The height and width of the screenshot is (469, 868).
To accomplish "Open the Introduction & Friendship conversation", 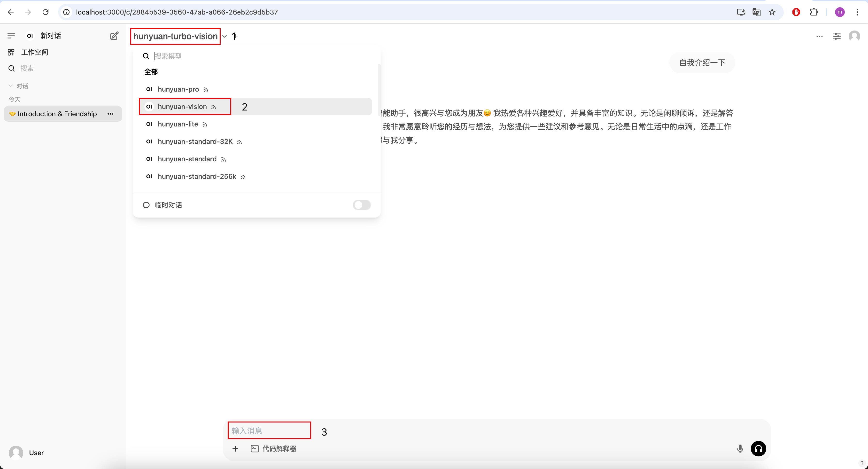I will click(63, 114).
